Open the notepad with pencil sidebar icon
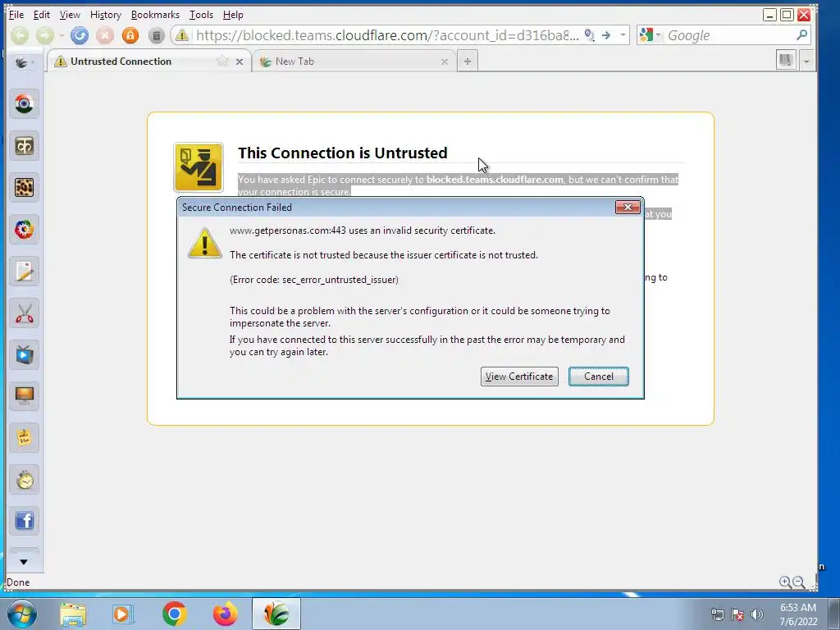 click(24, 271)
